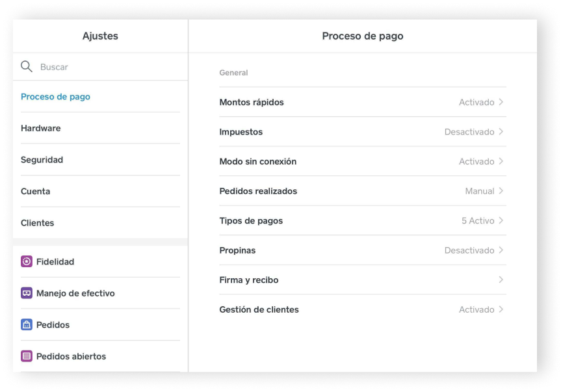
Task: Open the Propinas setting row
Action: coord(363,250)
